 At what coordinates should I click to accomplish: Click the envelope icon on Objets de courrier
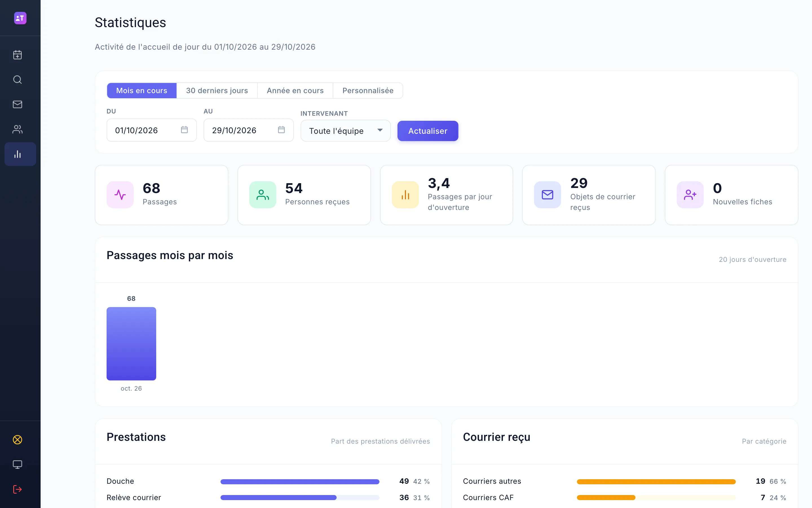548,195
